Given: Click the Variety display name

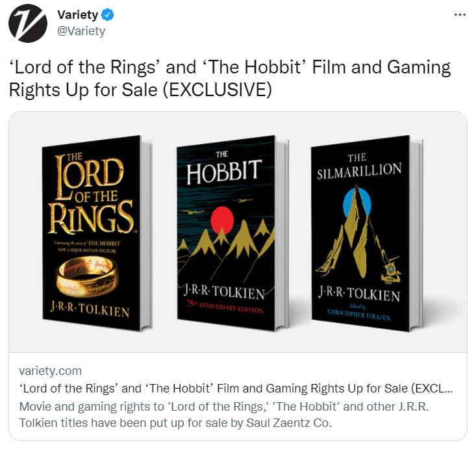Looking at the screenshot, I should 78,14.
